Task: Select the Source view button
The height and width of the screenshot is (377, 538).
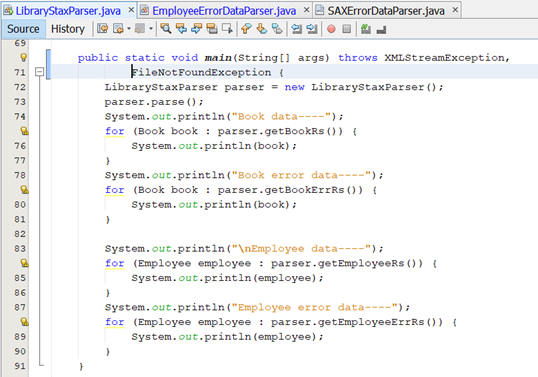Action: tap(23, 29)
